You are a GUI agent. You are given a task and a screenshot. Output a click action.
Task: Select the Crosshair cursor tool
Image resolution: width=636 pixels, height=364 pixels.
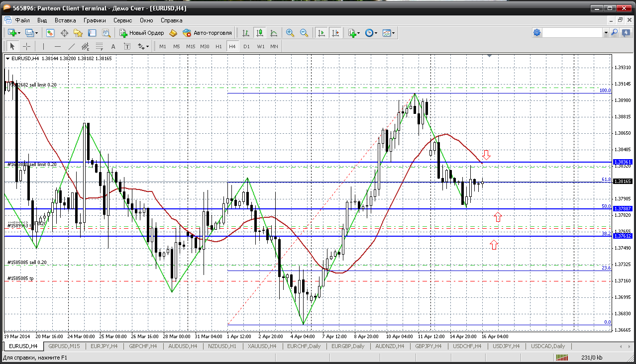coord(27,46)
